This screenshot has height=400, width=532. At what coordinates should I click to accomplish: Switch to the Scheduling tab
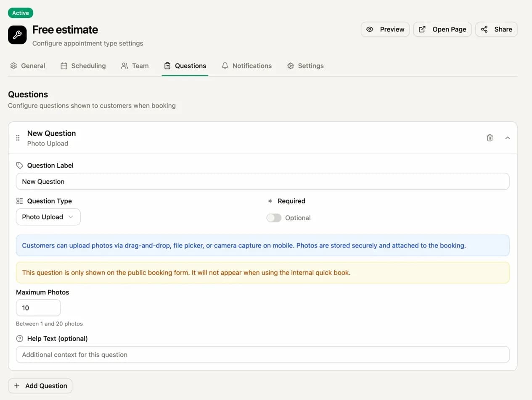[x=83, y=66]
